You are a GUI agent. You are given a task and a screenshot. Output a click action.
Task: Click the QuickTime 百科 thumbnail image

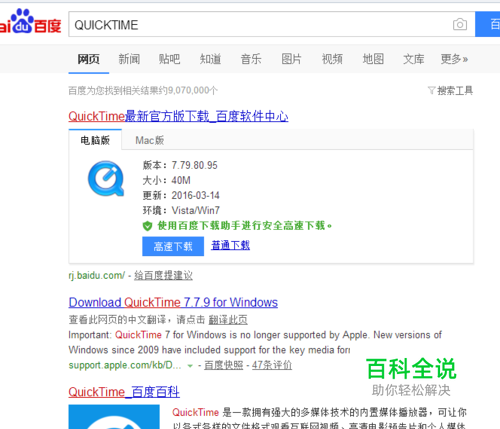point(114,417)
